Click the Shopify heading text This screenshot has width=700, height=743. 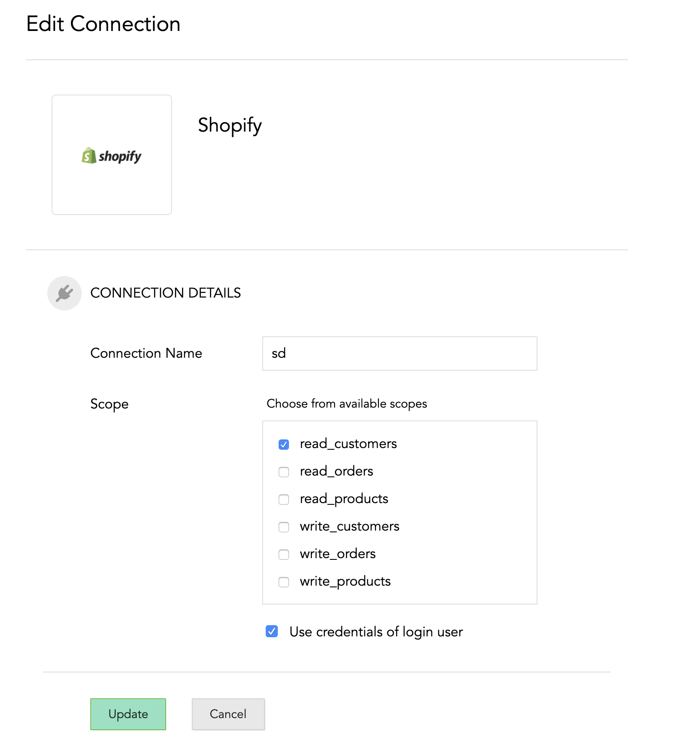pos(230,125)
